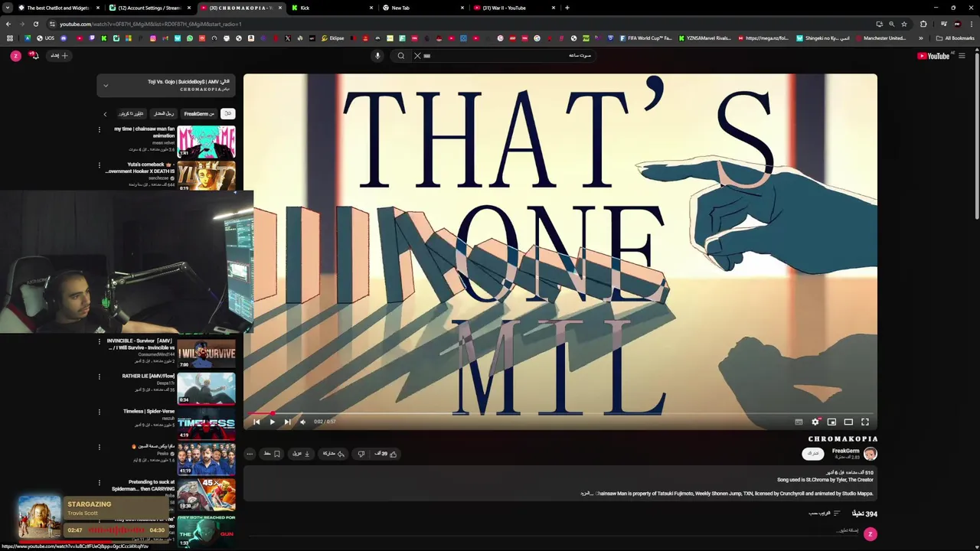Skip to the previous video in player

coord(256,422)
